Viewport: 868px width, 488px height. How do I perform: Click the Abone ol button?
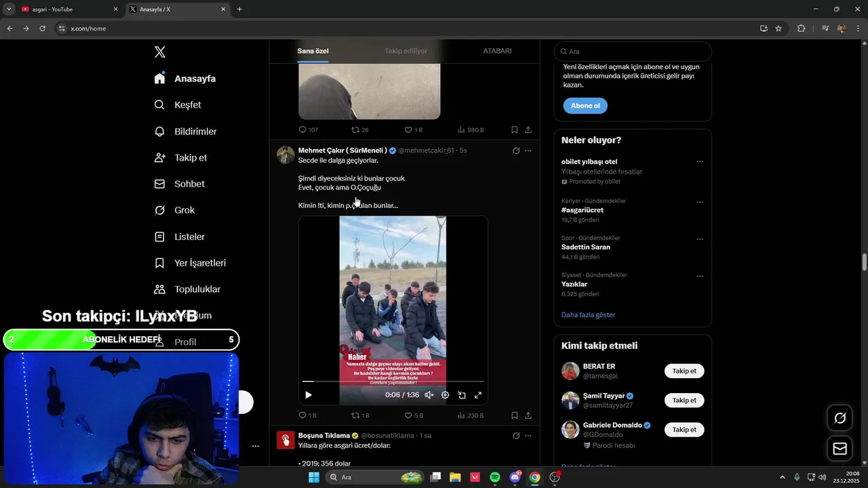(x=585, y=106)
